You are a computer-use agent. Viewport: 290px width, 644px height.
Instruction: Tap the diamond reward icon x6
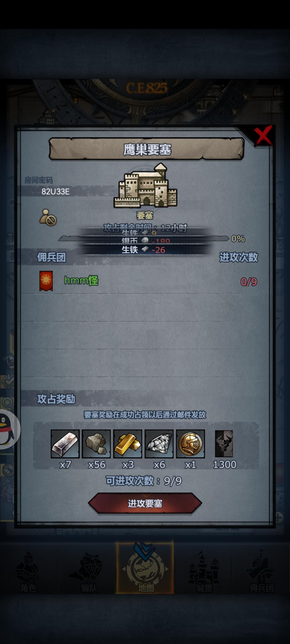pos(159,444)
